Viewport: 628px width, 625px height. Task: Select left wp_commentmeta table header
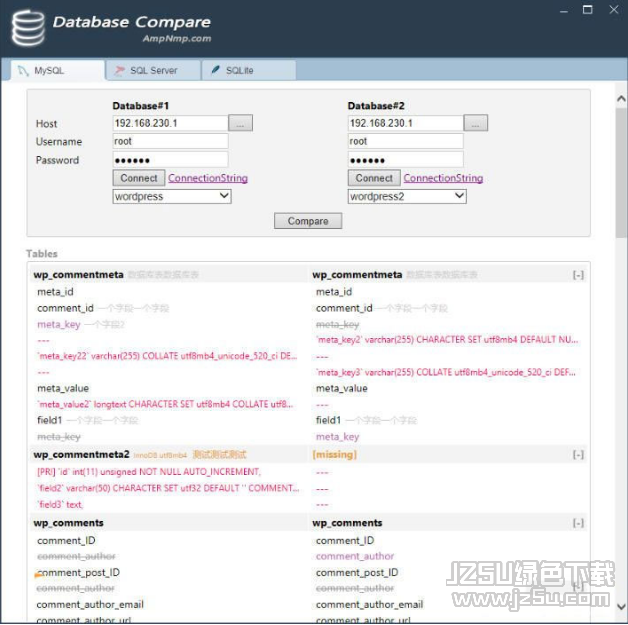pos(78,275)
